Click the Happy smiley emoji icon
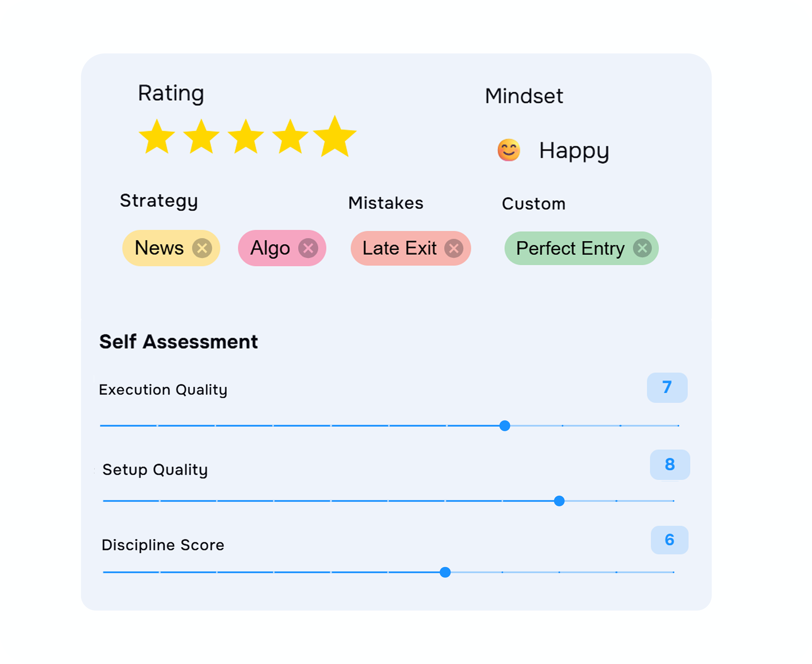The width and height of the screenshot is (812, 664). click(509, 150)
